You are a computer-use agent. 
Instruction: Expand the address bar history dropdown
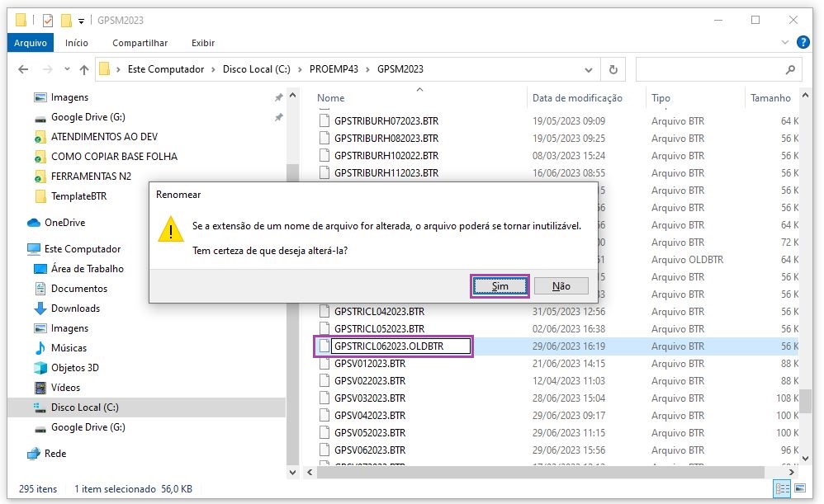[589, 69]
